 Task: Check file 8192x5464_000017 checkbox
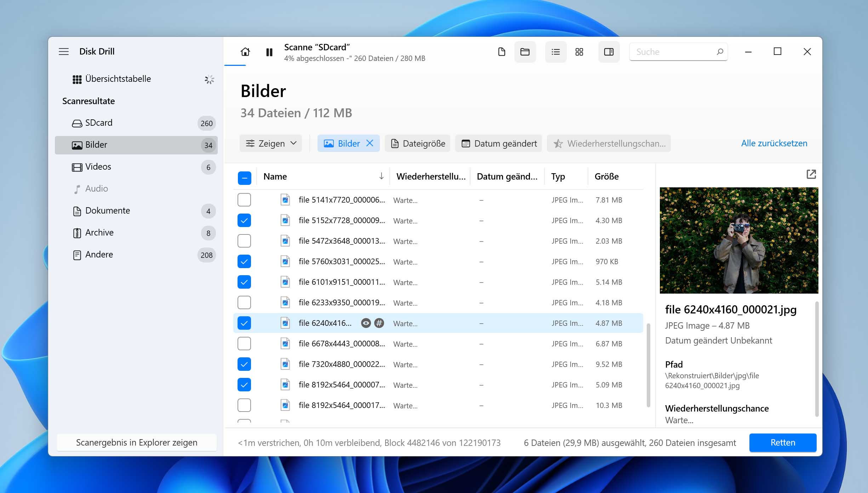click(x=244, y=405)
